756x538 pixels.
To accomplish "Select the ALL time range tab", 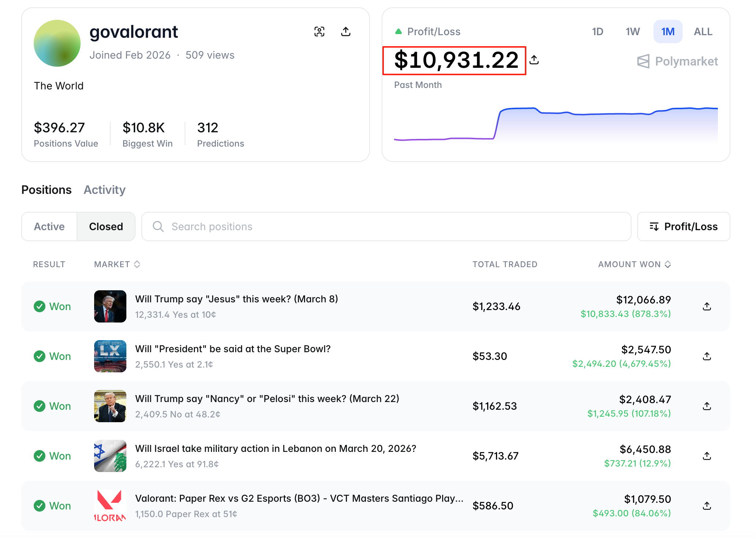I will (x=703, y=32).
